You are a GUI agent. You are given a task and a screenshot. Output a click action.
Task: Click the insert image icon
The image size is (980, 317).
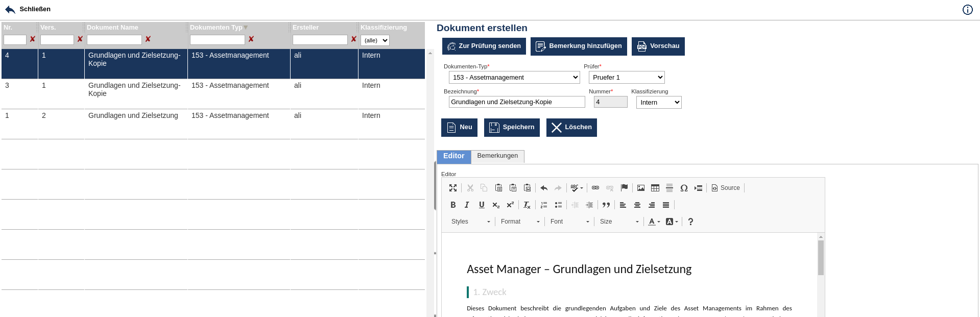[641, 188]
